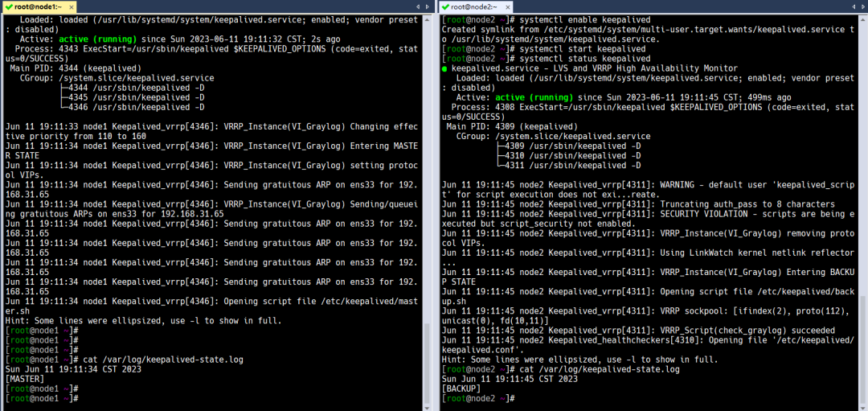This screenshot has width=868, height=411.
Task: Click the scrollbar thumb in node1 terminal
Action: 427,363
